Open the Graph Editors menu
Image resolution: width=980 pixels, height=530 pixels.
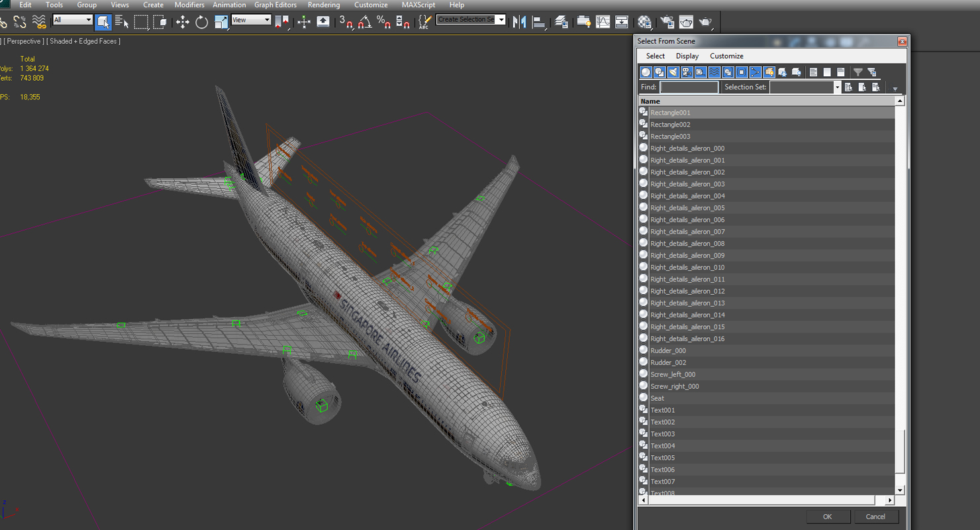tap(275, 5)
